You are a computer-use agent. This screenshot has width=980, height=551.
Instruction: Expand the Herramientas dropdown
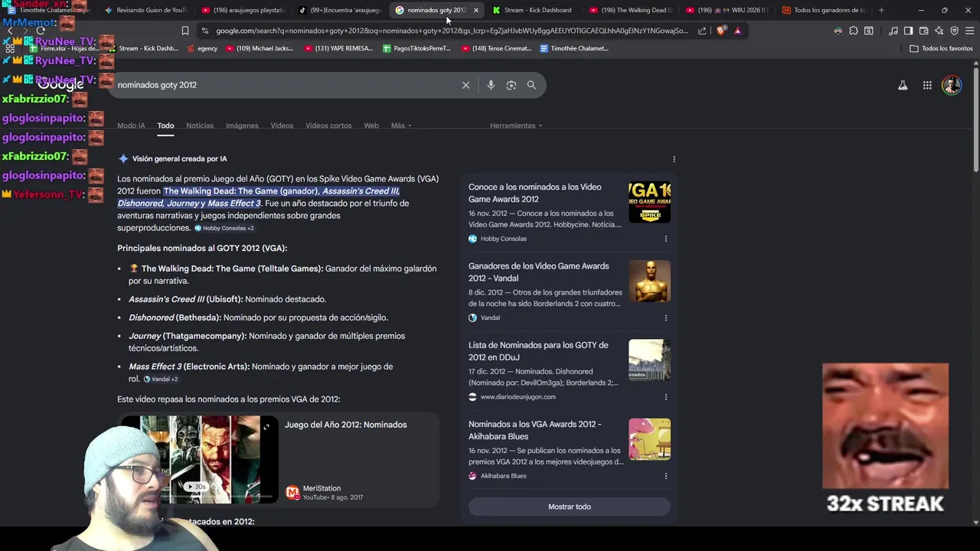[516, 126]
